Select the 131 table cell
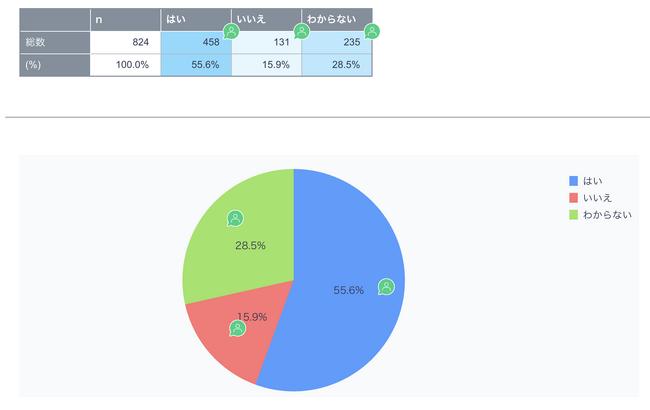Viewport: 650px width, 410px height. (267, 42)
